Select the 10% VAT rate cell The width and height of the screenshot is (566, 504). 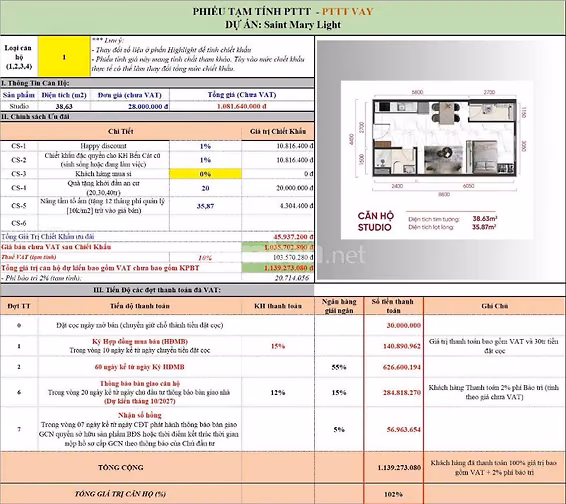coord(205,257)
